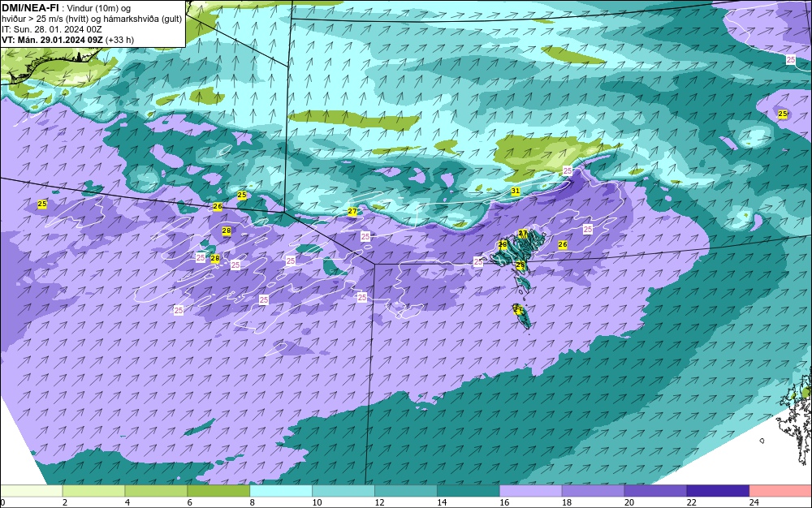The height and width of the screenshot is (508, 812).
Task: Click the legend tick label "18"
Action: point(567,502)
